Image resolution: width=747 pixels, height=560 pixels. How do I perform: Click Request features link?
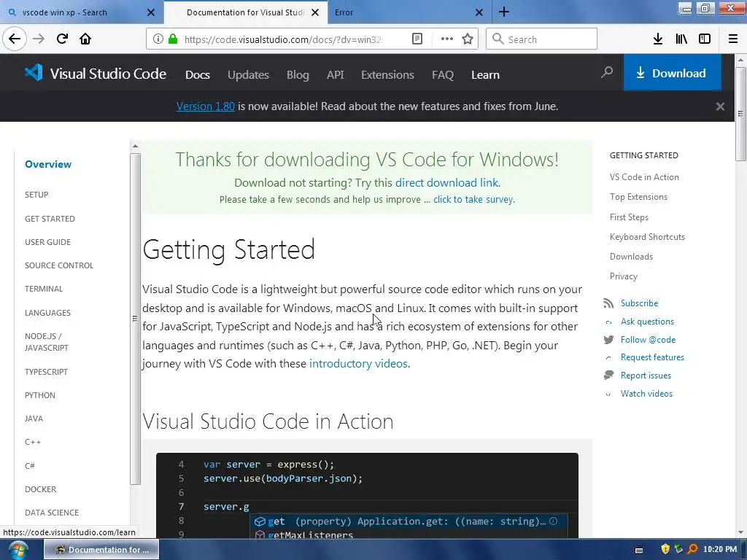[652, 357]
